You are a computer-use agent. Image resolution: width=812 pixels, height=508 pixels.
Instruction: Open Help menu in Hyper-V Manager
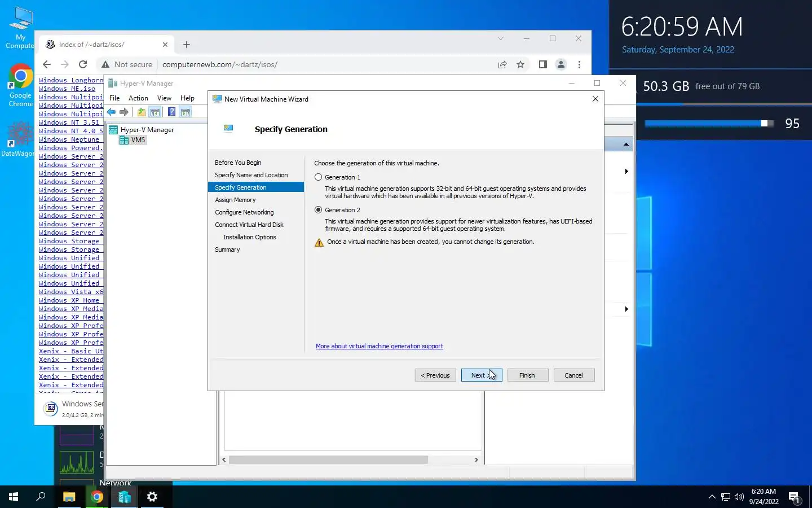(x=187, y=98)
